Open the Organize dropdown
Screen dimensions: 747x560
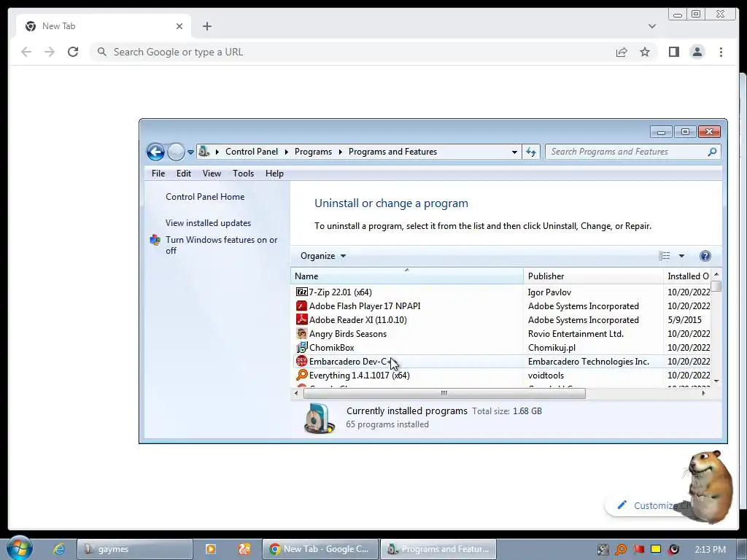pos(322,256)
